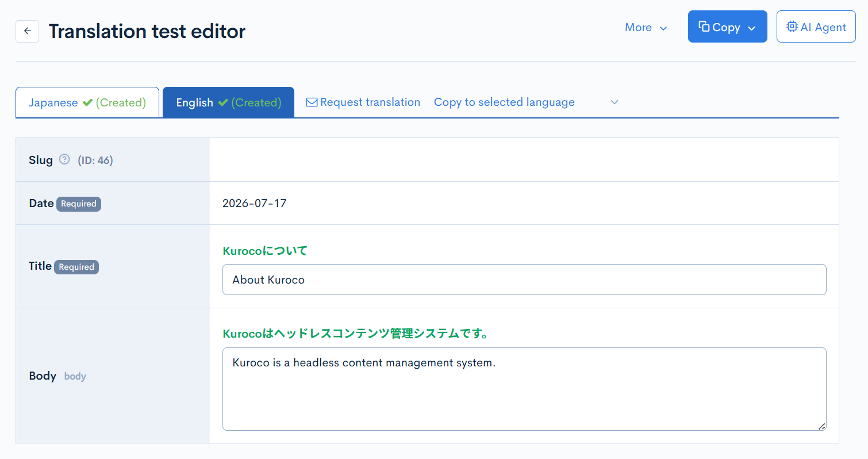
Task: Select the English (Created) tab
Action: click(x=228, y=102)
